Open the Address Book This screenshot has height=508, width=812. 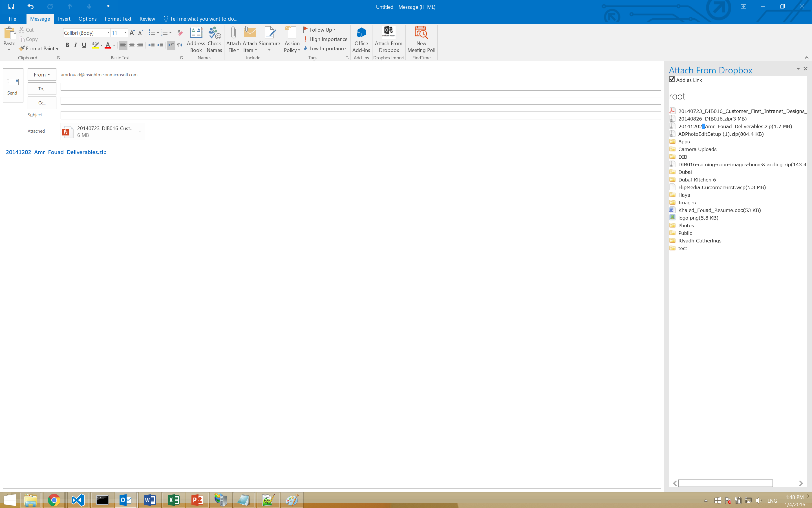[196, 39]
